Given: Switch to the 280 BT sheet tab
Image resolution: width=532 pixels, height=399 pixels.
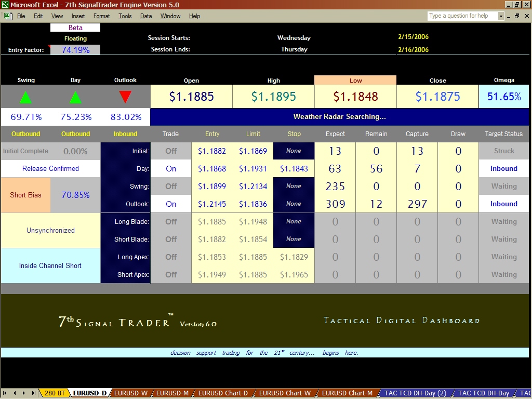Looking at the screenshot, I should coord(55,393).
